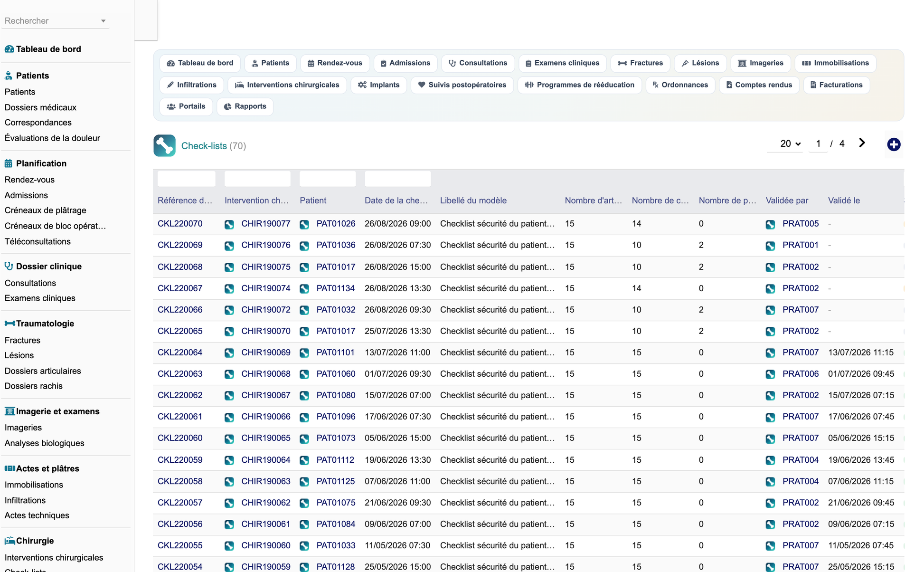Open Dossiers médicaux in sidebar
Screen dimensions: 924x572
(x=40, y=107)
